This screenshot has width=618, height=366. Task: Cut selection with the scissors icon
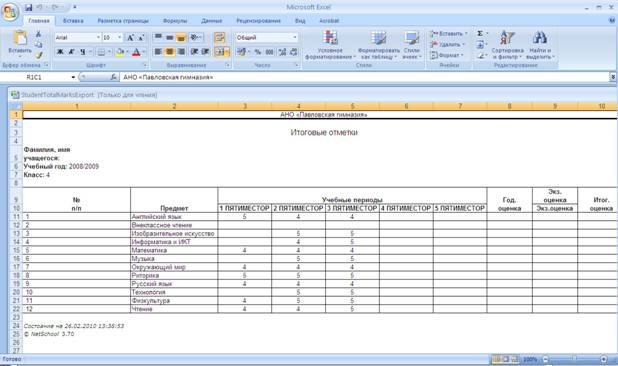pyautogui.click(x=39, y=34)
